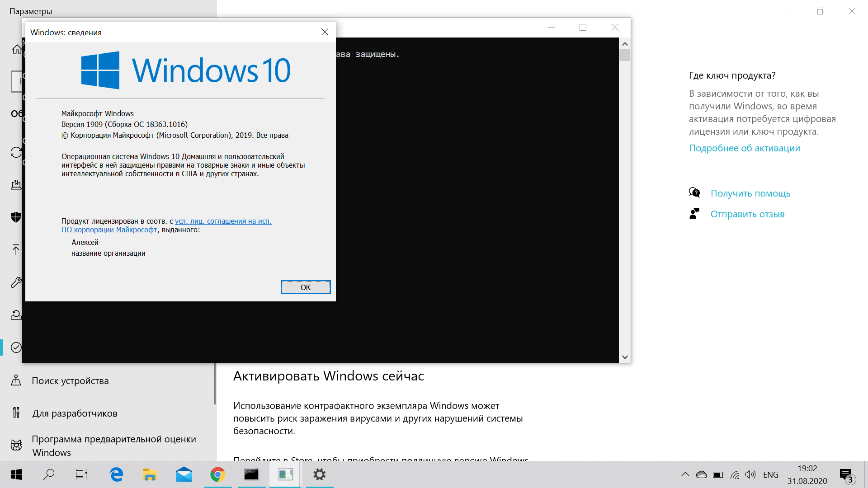
Task: Open the Подробнее об активации link
Action: (744, 148)
